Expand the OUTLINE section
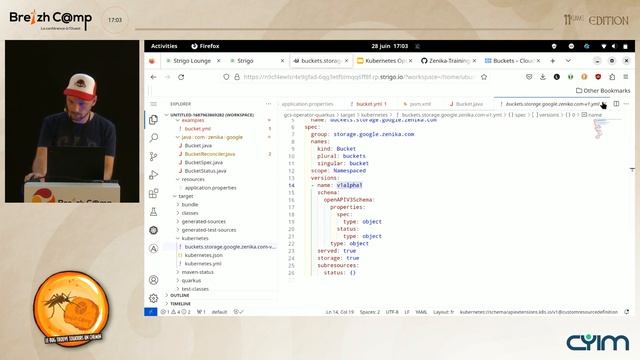 [180, 295]
